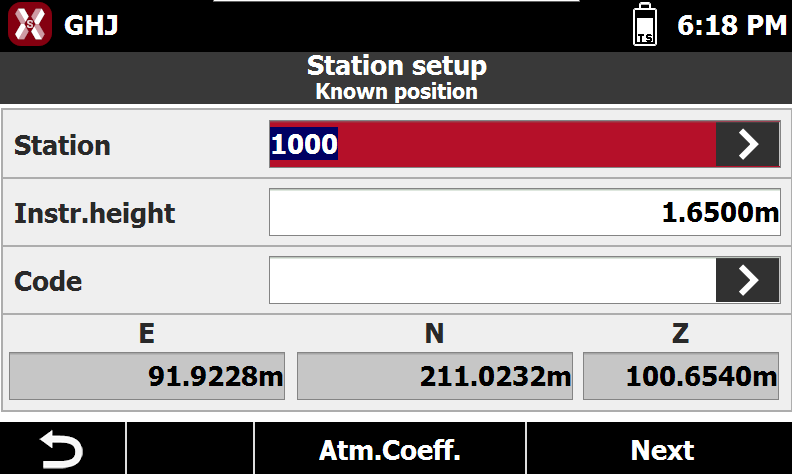This screenshot has height=474, width=792.
Task: Open station point list chevron
Action: [748, 145]
